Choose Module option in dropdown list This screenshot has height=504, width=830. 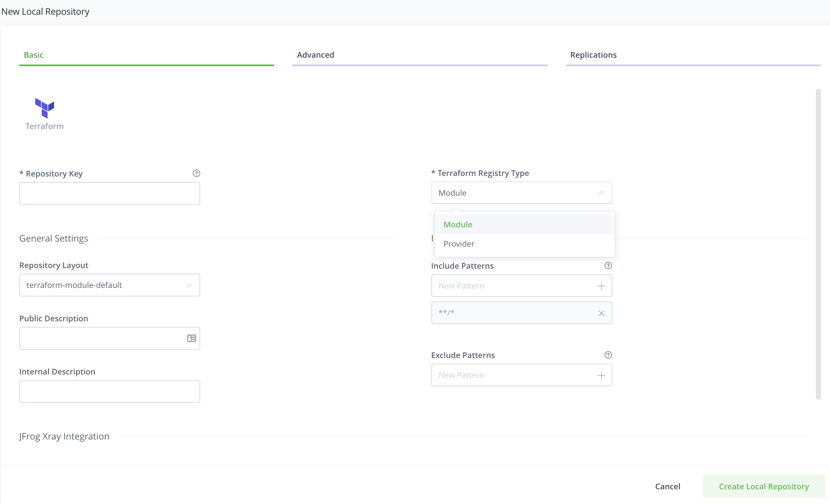(x=458, y=224)
